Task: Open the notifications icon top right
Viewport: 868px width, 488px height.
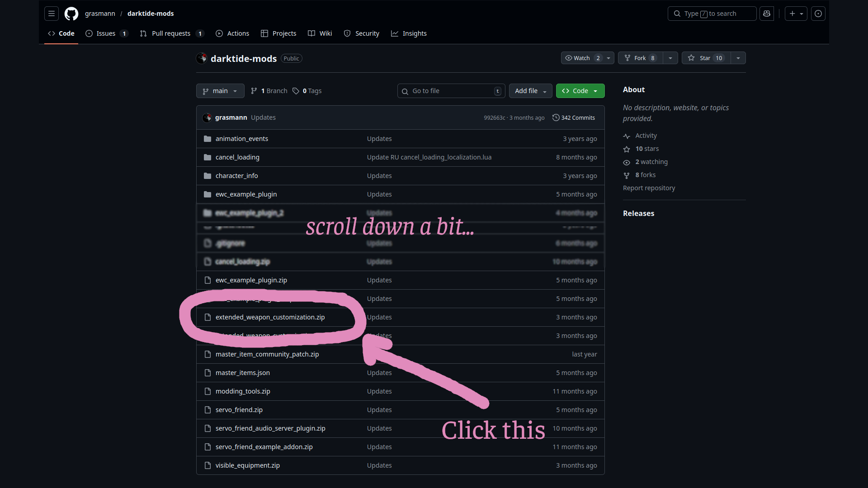Action: [818, 14]
